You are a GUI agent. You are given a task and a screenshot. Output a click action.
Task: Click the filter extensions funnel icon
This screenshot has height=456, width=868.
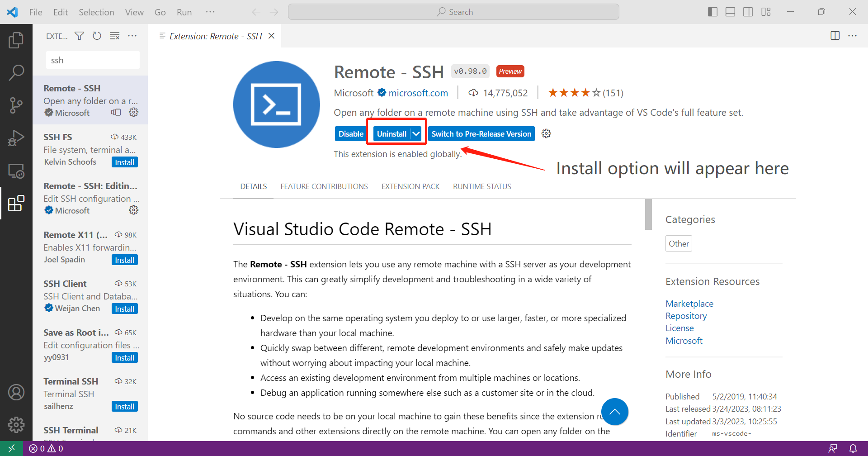(80, 36)
